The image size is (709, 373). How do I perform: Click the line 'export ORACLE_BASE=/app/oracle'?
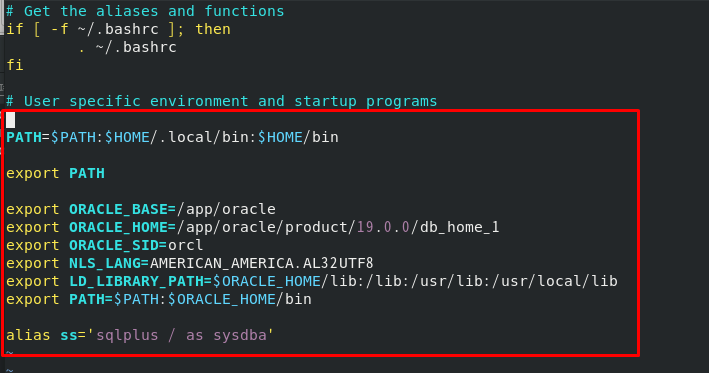click(141, 209)
